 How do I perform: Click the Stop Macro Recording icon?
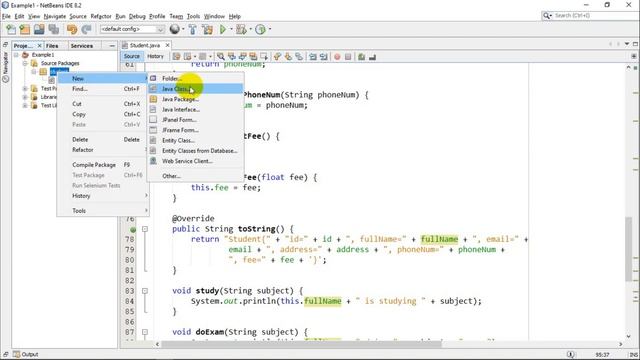tap(348, 57)
